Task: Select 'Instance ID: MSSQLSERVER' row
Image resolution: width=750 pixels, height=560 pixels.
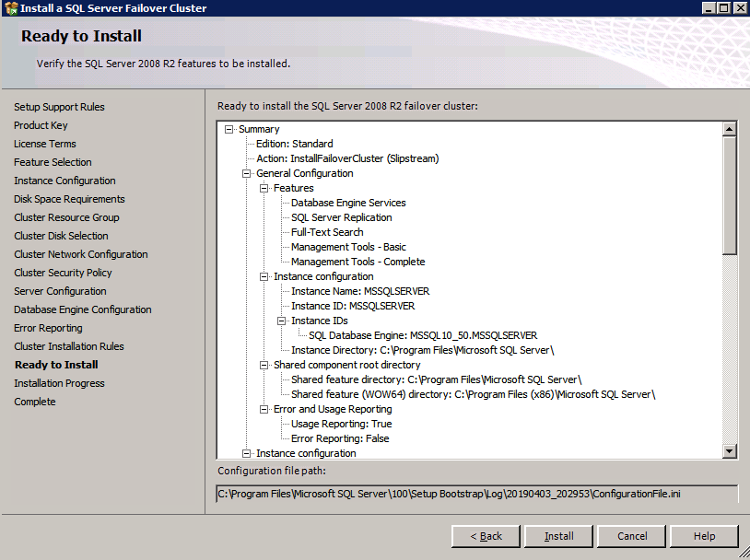Action: click(x=353, y=306)
